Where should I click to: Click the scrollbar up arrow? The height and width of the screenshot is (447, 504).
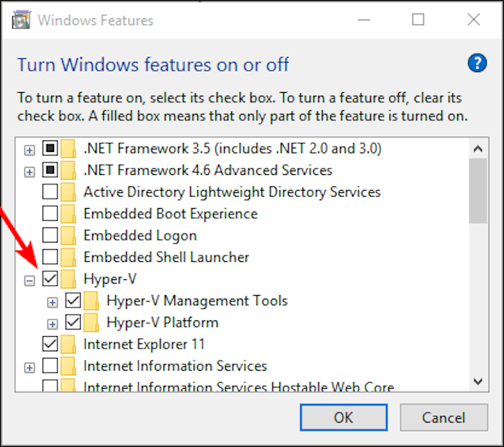478,149
